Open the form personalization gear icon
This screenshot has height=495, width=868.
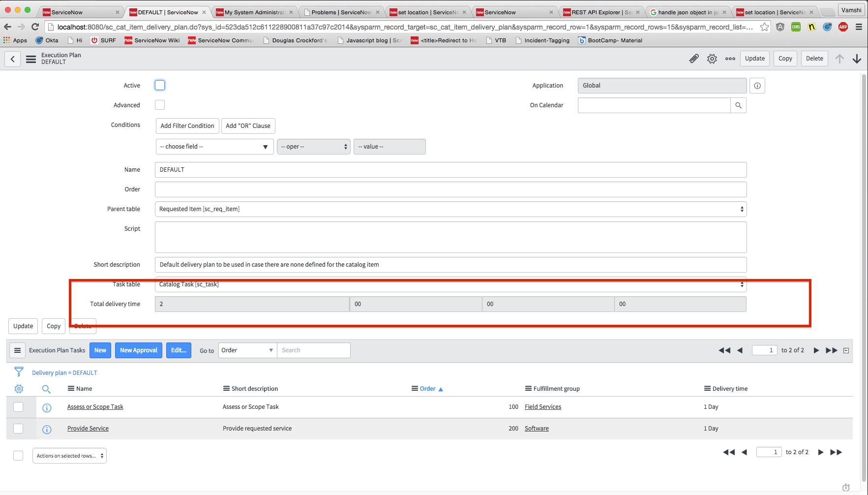tap(712, 58)
